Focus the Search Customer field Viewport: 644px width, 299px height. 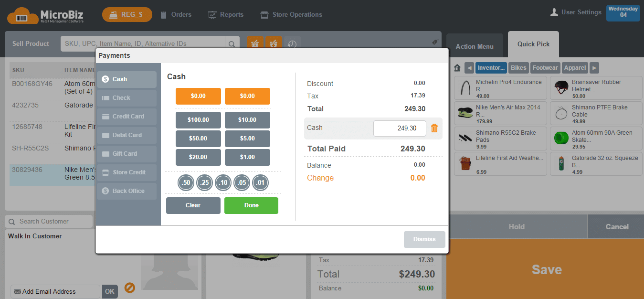(49, 222)
